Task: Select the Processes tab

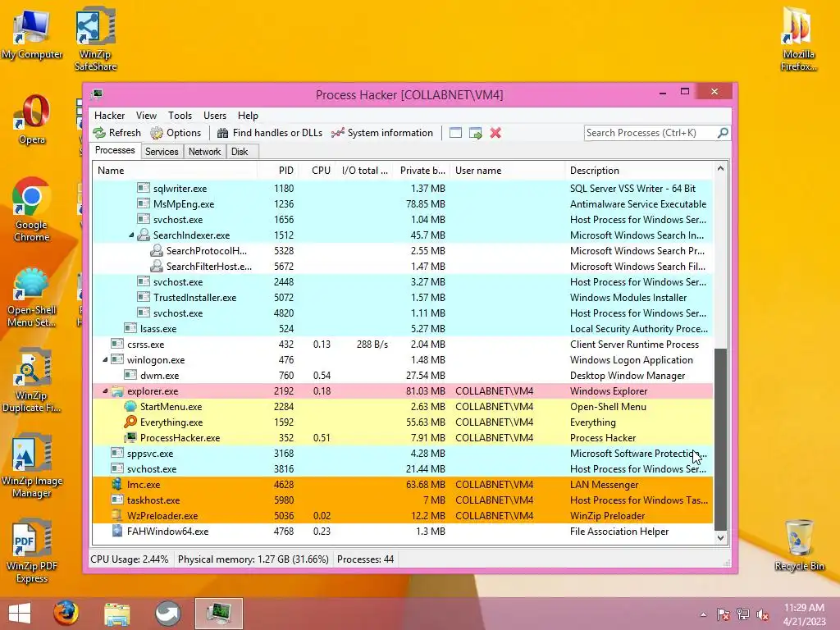Action: pyautogui.click(x=115, y=151)
